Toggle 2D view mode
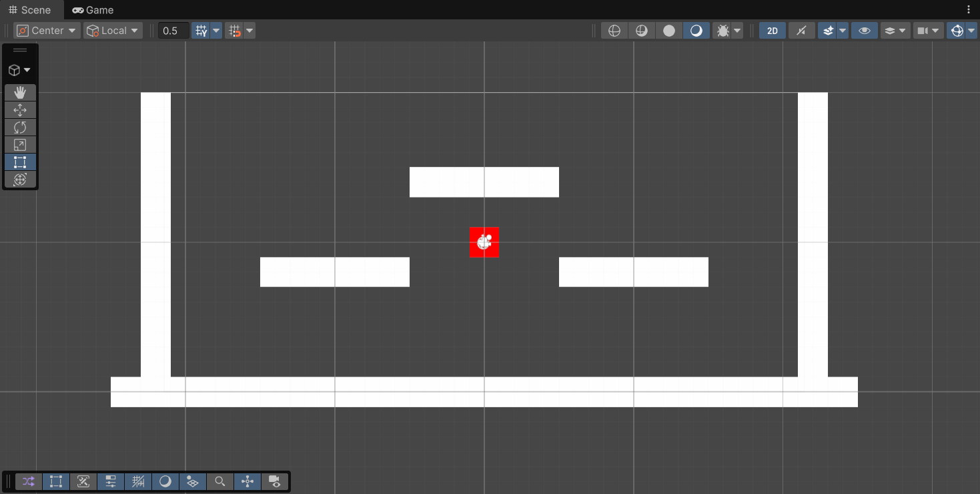Image resolution: width=980 pixels, height=494 pixels. [x=772, y=30]
